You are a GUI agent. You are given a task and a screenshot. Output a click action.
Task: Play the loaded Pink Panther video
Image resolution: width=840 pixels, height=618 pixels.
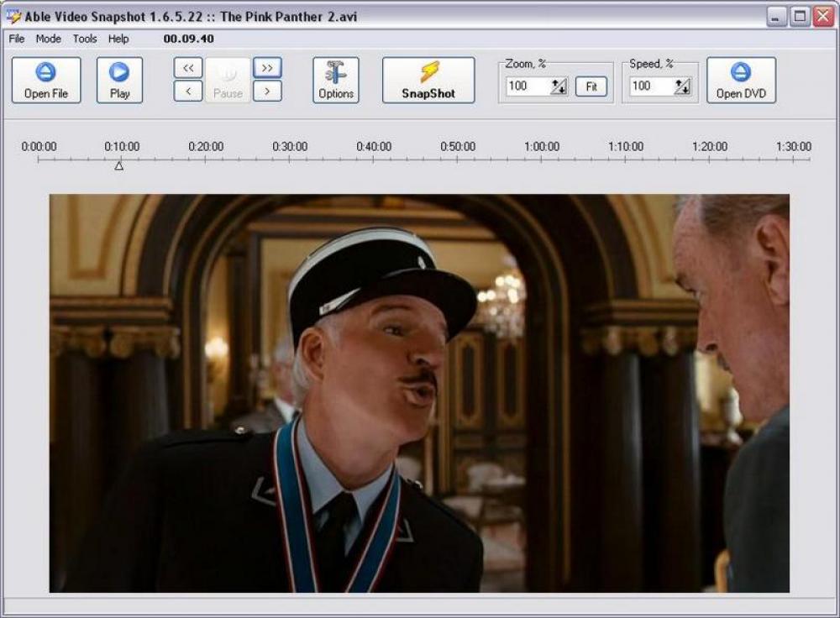click(x=119, y=79)
